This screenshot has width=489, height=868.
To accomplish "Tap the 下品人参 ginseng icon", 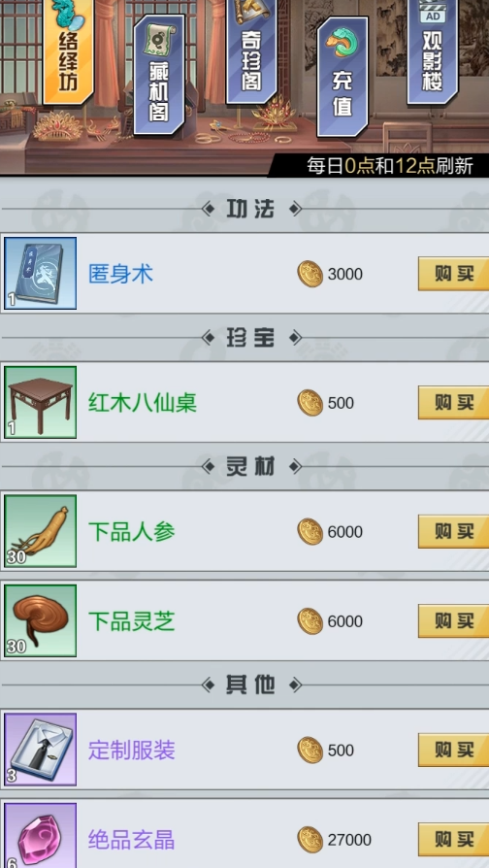I will [41, 531].
